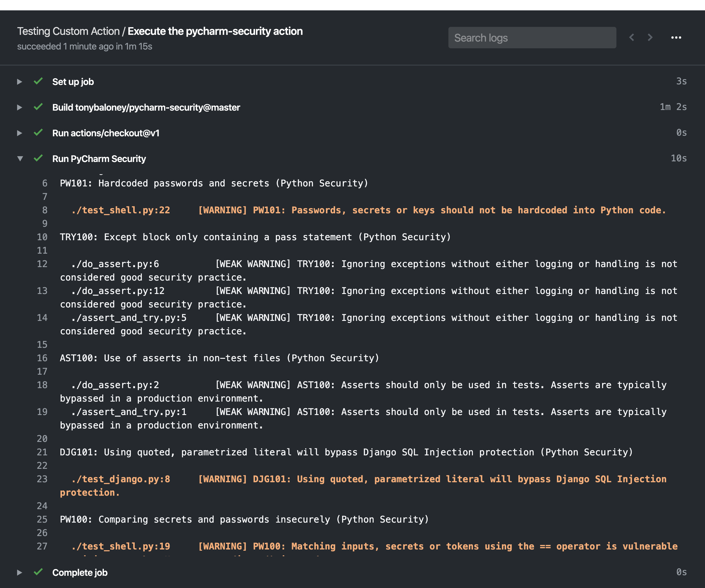Select the Run PyCharm Security title
705x588 pixels.
pyautogui.click(x=99, y=159)
